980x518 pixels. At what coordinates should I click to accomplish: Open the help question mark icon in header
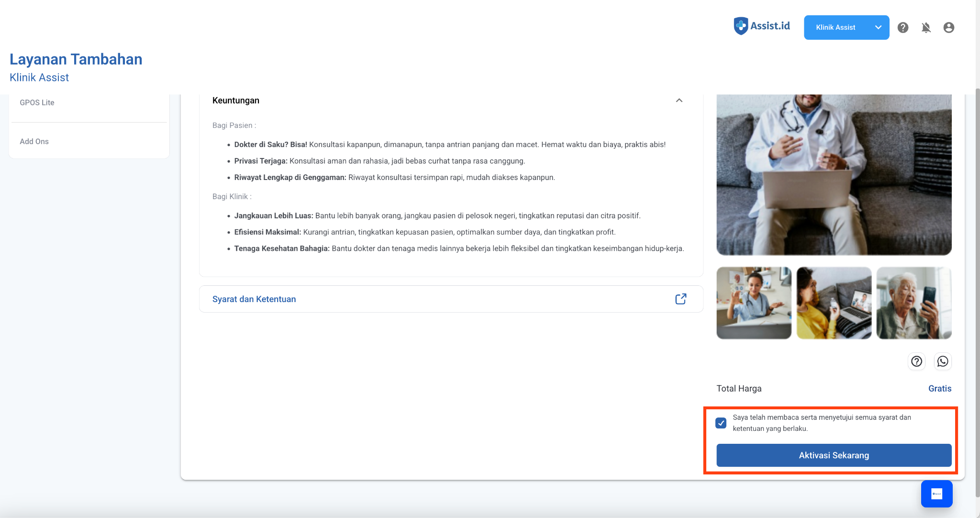click(903, 28)
